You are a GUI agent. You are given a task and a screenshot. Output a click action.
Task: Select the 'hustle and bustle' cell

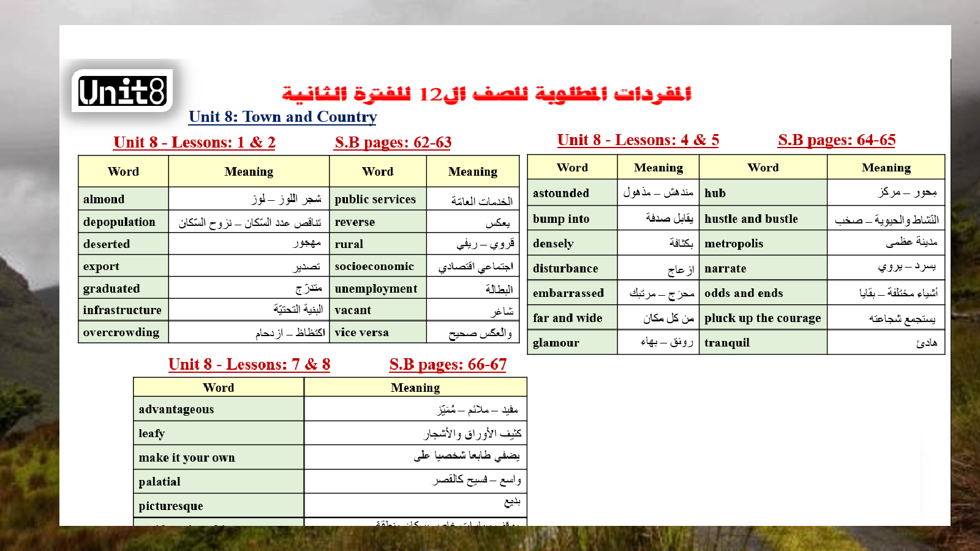763,219
